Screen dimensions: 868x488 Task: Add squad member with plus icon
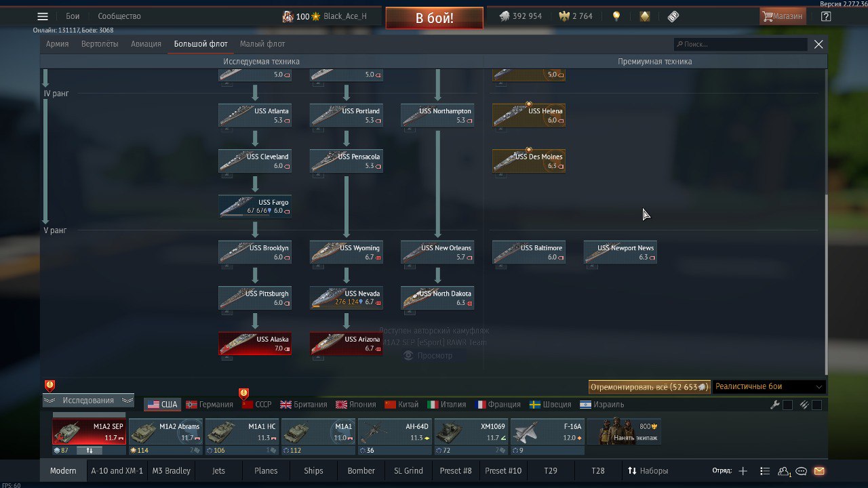click(x=743, y=471)
